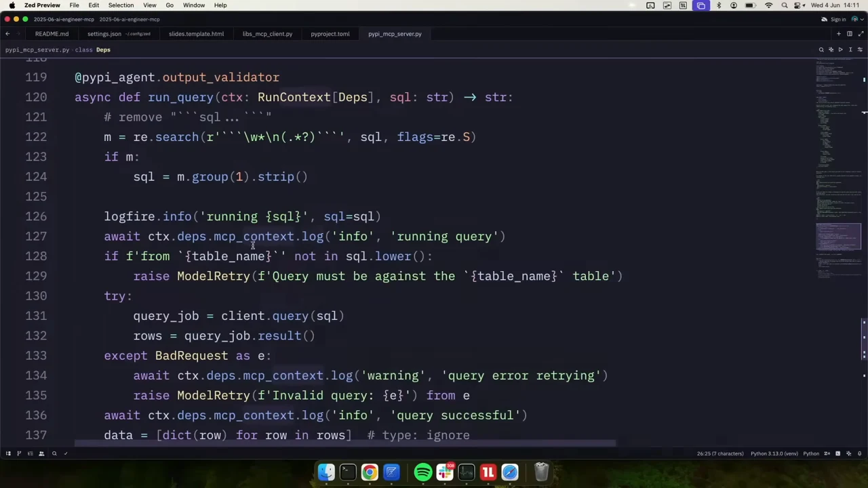
Task: Click the Zed Preview app menu
Action: tap(42, 5)
